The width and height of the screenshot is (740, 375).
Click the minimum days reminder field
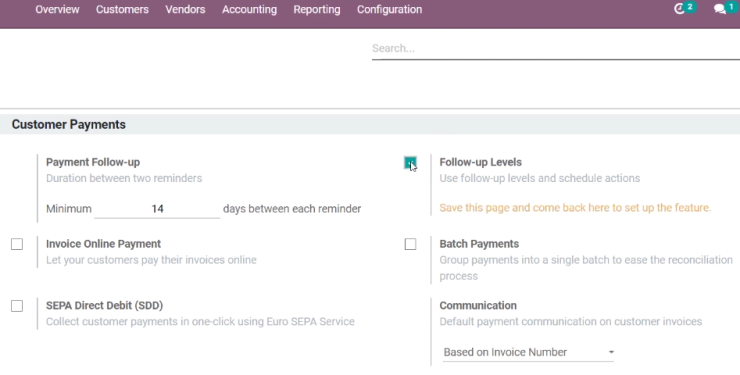pos(157,209)
